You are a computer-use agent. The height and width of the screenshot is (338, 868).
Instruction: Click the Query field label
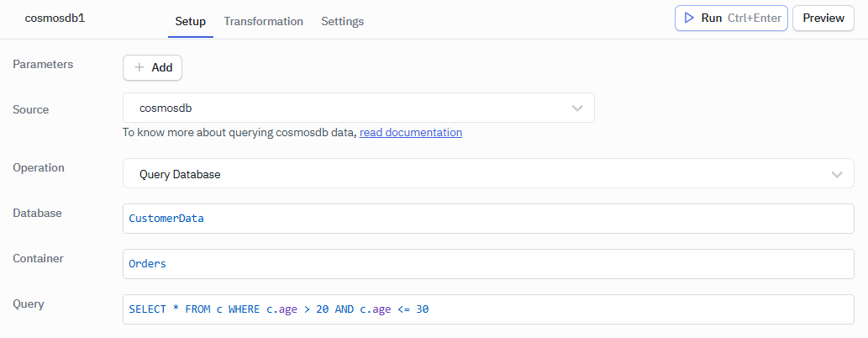(29, 304)
